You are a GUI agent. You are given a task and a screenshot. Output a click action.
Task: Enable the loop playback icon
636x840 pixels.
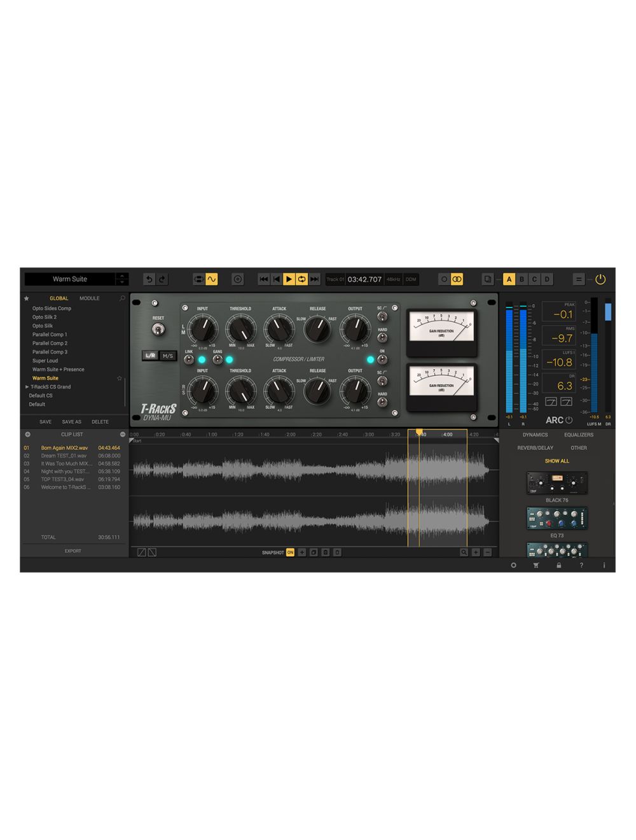tap(302, 279)
